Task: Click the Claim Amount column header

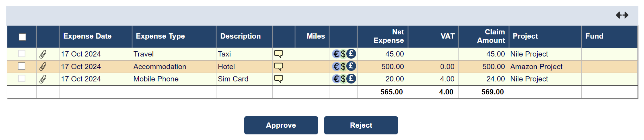Action: click(x=491, y=36)
